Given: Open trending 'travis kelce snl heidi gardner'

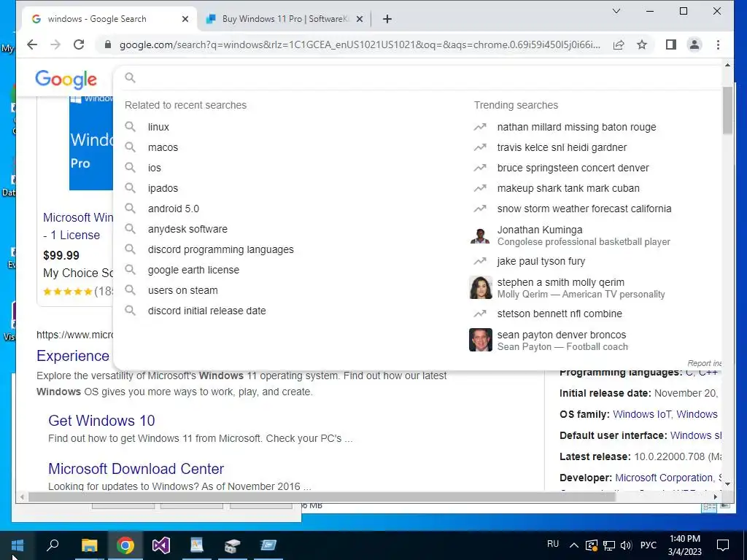Looking at the screenshot, I should click(562, 147).
